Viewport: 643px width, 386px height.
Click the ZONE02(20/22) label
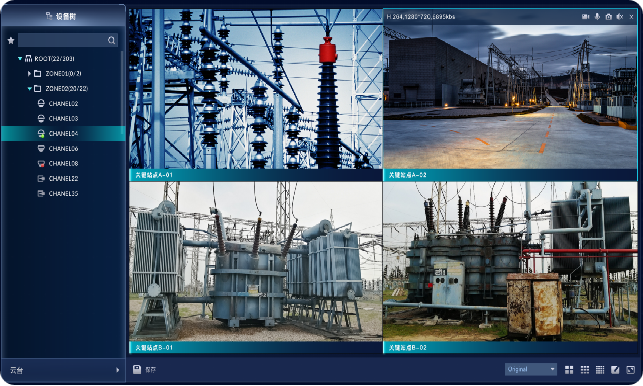click(x=66, y=89)
